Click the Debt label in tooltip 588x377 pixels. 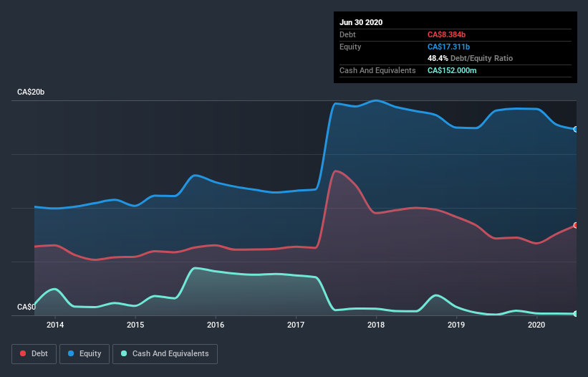[x=347, y=34]
